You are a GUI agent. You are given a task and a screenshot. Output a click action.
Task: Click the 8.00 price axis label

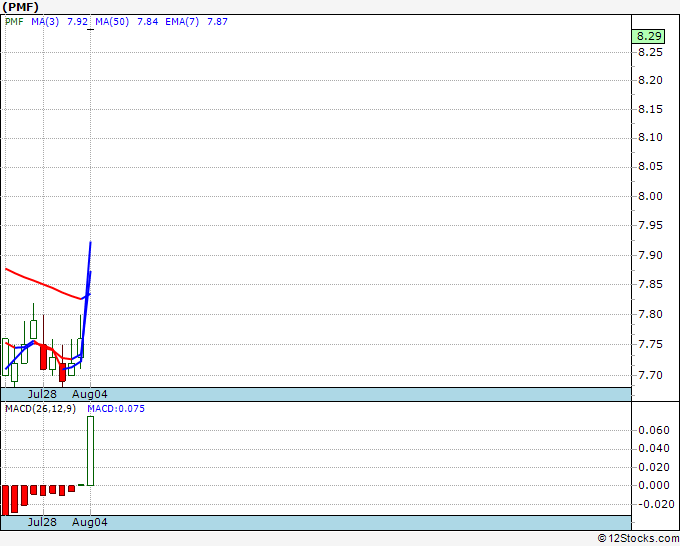(651, 196)
